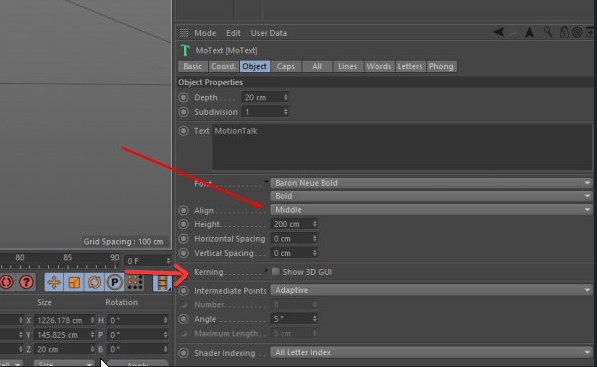Click the Depth animation dot
This screenshot has height=367, width=597.
click(x=184, y=97)
